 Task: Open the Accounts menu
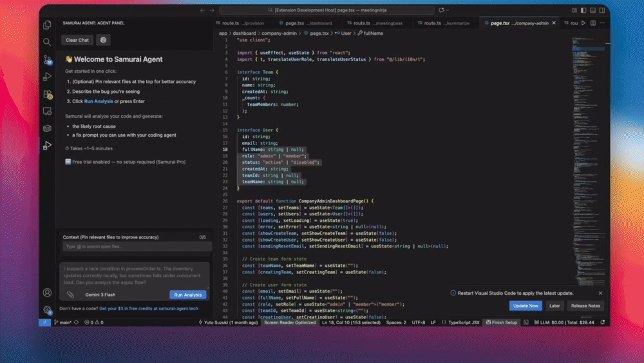tap(47, 293)
